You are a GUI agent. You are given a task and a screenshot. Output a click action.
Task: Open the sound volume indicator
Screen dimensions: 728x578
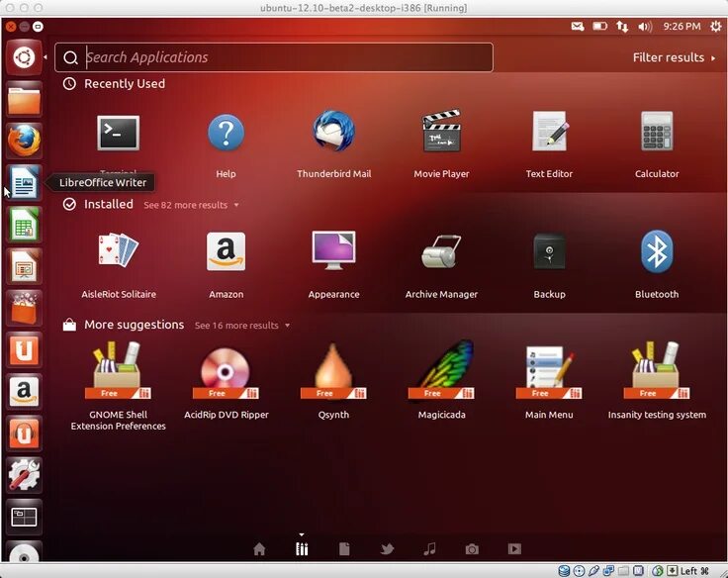point(645,27)
